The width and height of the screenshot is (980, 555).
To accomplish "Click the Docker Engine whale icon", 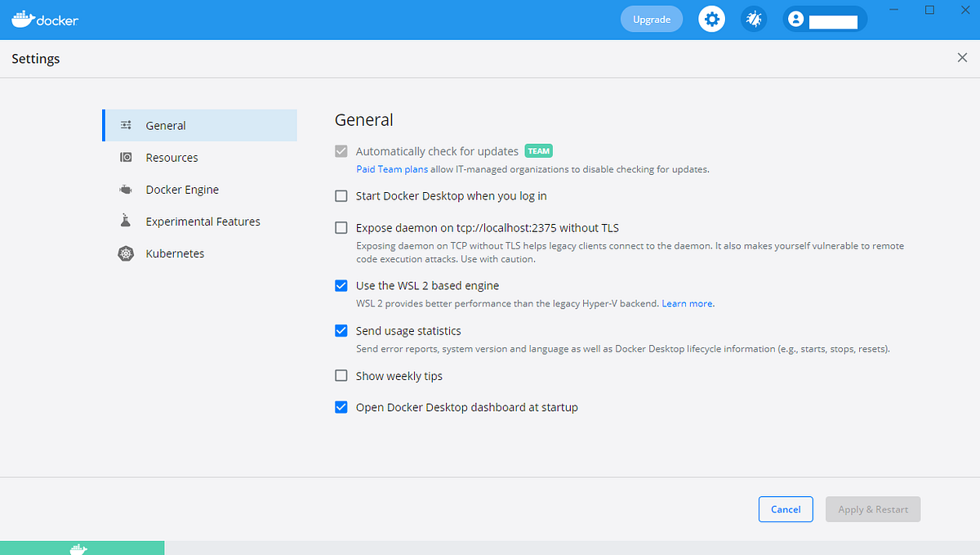I will coord(126,189).
